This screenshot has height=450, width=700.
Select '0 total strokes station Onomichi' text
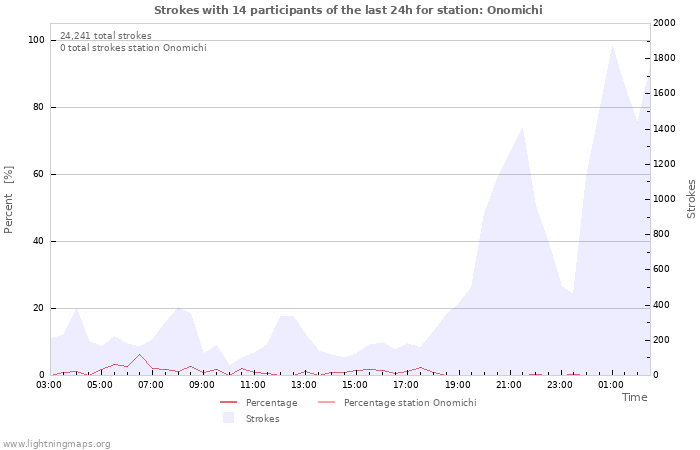(x=133, y=48)
